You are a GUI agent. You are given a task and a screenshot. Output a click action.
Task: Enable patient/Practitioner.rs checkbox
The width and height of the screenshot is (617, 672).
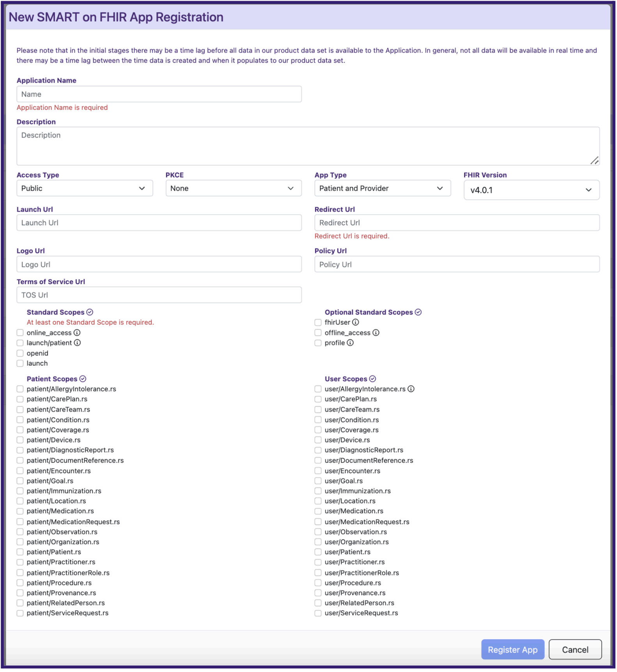click(20, 562)
